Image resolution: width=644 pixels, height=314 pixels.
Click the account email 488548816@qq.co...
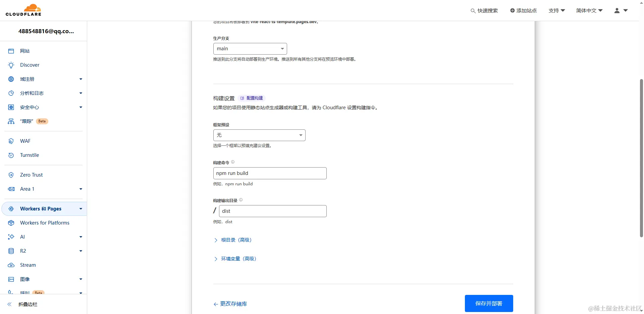[46, 31]
